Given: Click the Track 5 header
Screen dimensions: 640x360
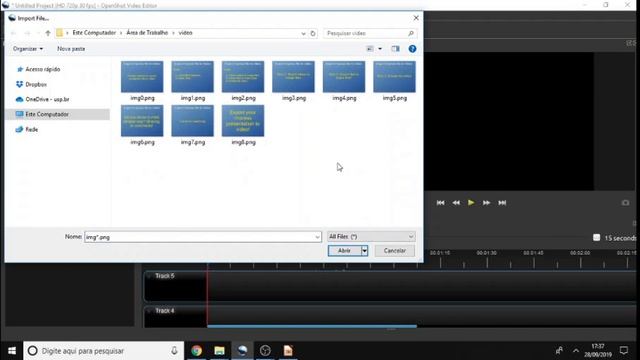Looking at the screenshot, I should tap(176, 286).
